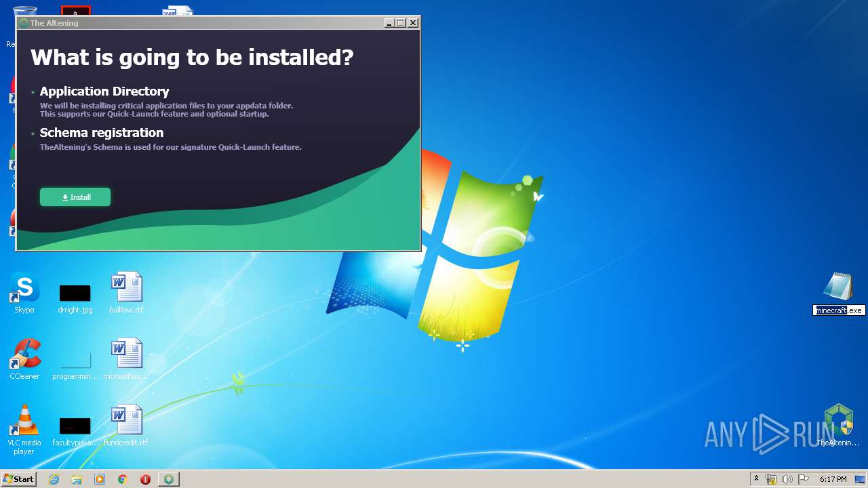868x488 pixels.
Task: Open Opera browser from the taskbar
Action: [145, 479]
